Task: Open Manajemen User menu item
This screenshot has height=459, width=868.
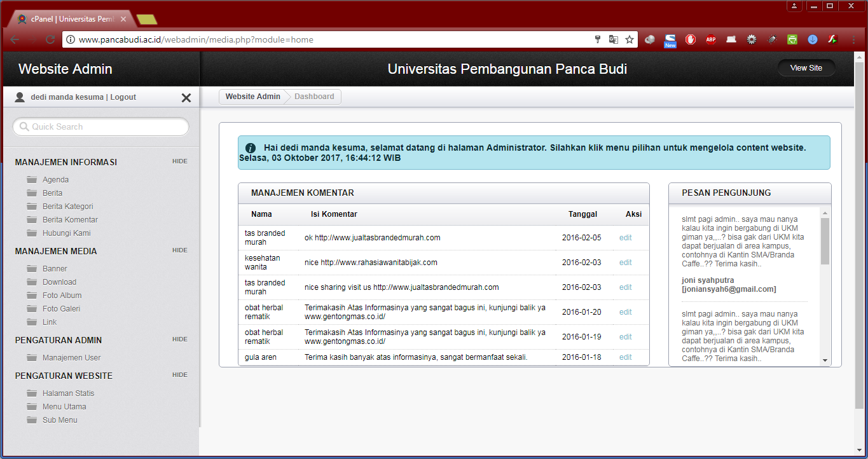Action: click(71, 358)
